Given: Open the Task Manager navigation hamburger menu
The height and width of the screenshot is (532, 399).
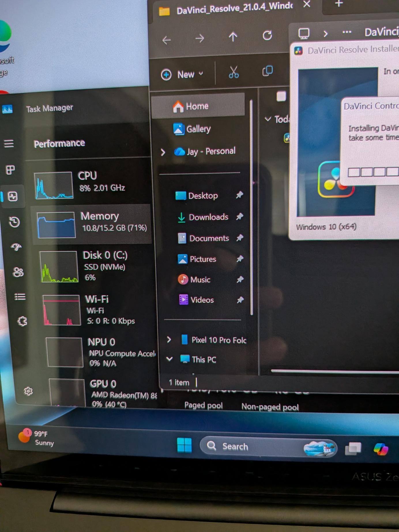Looking at the screenshot, I should click(9, 143).
